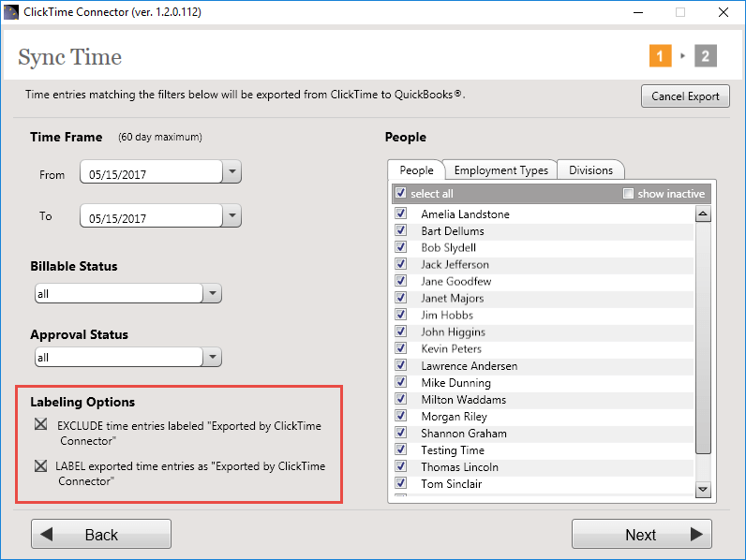Switch to the People tab

pyautogui.click(x=416, y=170)
